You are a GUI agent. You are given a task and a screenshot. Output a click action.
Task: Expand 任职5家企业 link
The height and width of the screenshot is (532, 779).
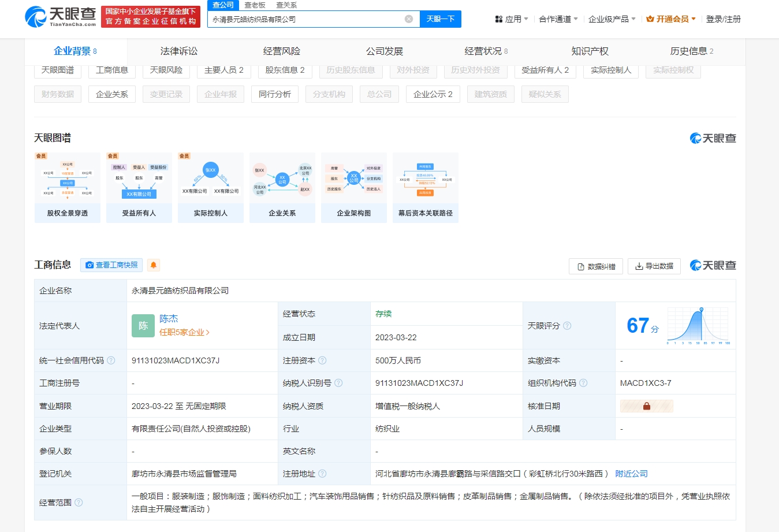click(x=185, y=333)
